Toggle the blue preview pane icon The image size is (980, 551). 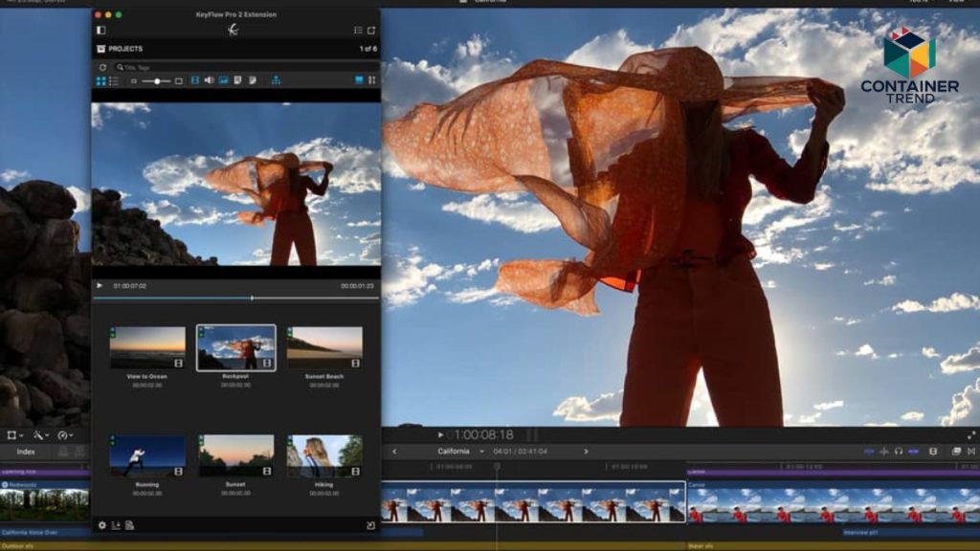(359, 80)
